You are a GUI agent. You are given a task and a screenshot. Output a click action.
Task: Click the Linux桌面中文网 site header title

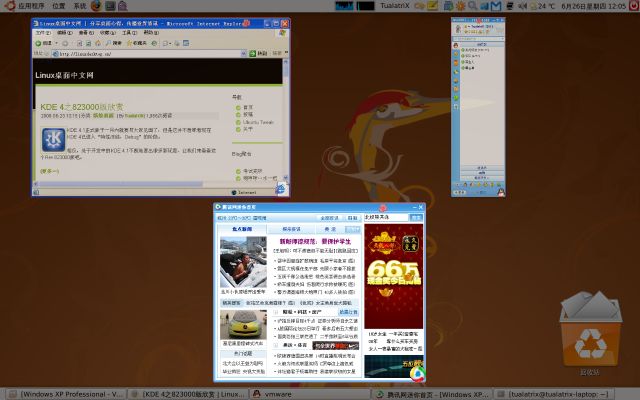[x=64, y=76]
